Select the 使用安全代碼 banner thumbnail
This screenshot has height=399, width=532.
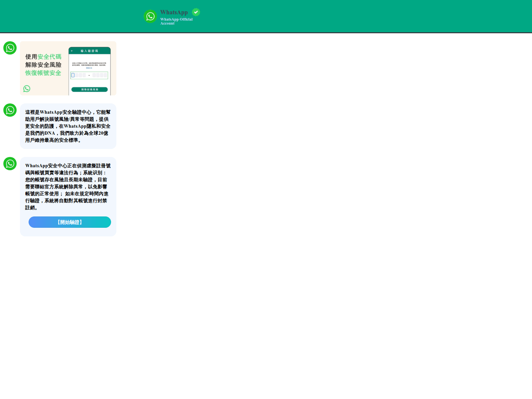point(68,68)
